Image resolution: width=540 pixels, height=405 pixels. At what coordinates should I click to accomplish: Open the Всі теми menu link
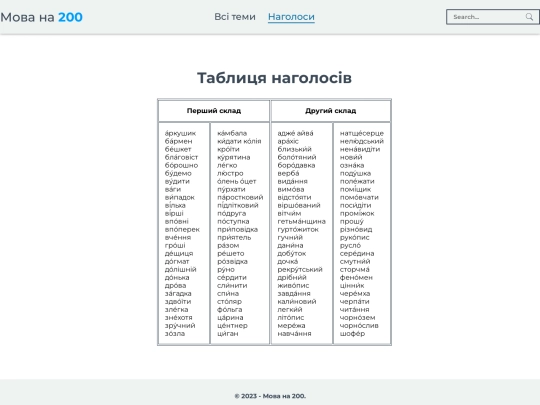coord(235,17)
